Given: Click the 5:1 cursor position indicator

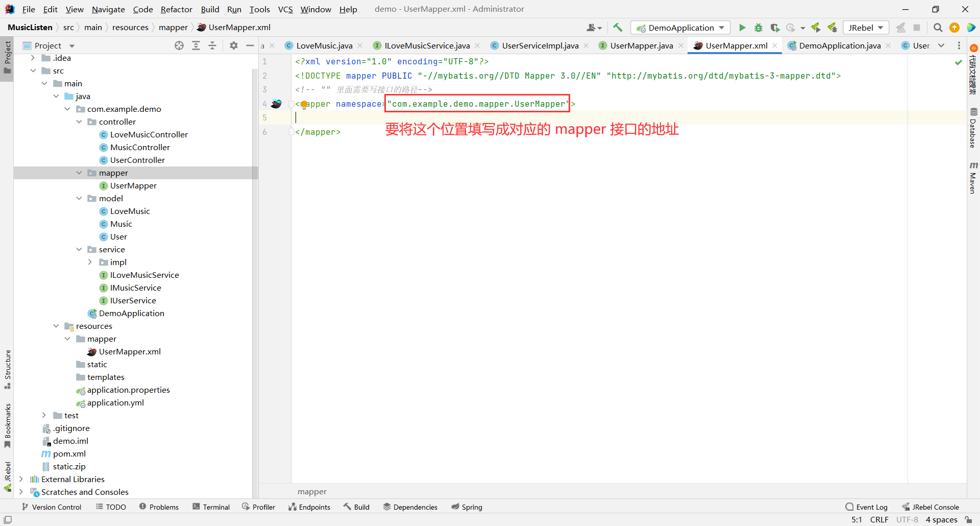Looking at the screenshot, I should pyautogui.click(x=856, y=520).
